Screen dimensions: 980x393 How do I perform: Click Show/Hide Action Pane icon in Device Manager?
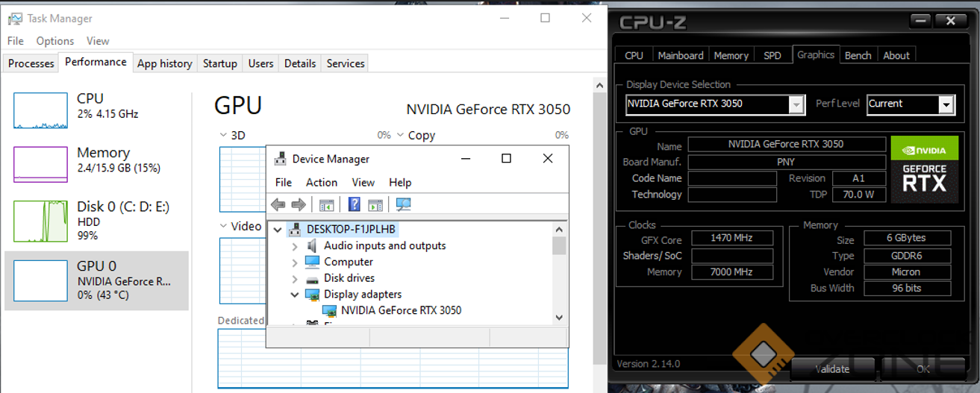click(375, 204)
